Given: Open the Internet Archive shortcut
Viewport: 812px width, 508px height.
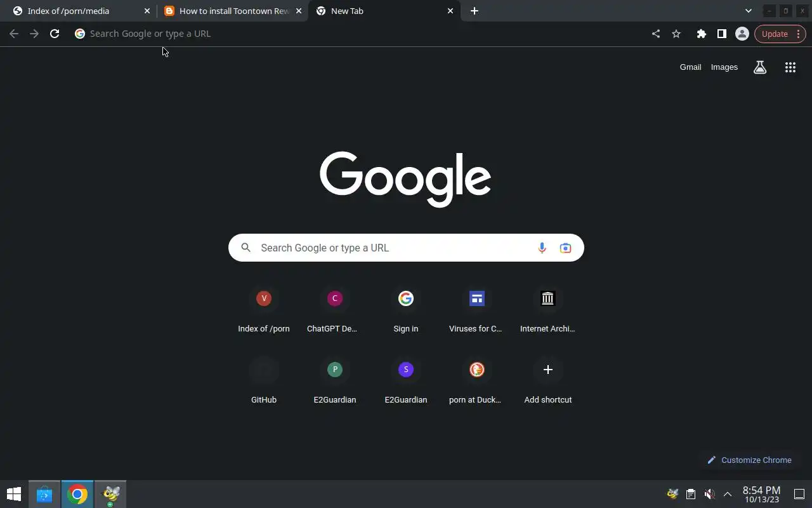Looking at the screenshot, I should point(548,310).
